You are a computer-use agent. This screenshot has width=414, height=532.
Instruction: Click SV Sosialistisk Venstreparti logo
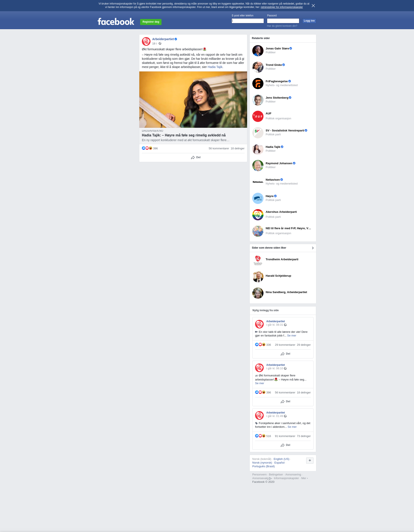pyautogui.click(x=258, y=133)
